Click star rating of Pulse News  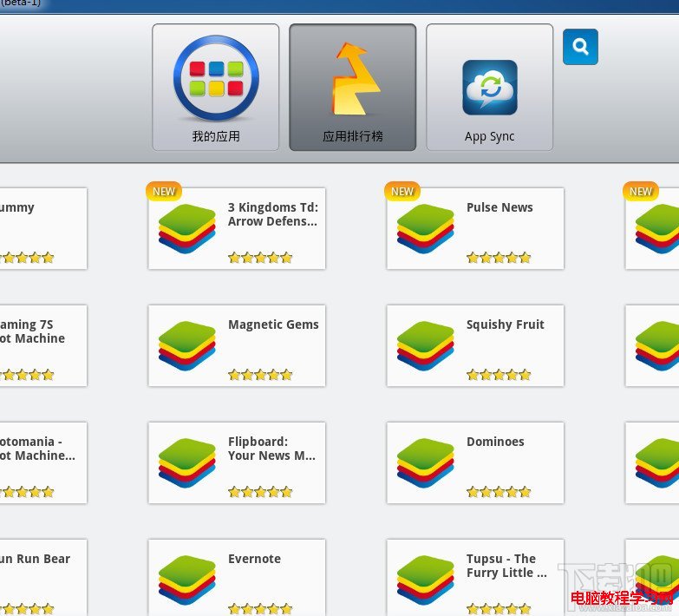click(x=499, y=258)
